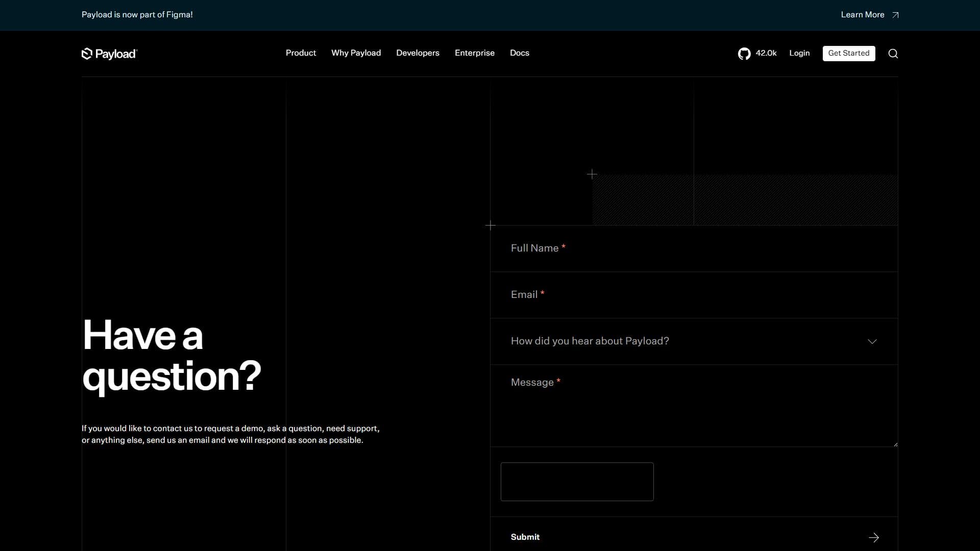The width and height of the screenshot is (980, 551).
Task: Click the 'Have a question?' heading
Action: (x=171, y=356)
